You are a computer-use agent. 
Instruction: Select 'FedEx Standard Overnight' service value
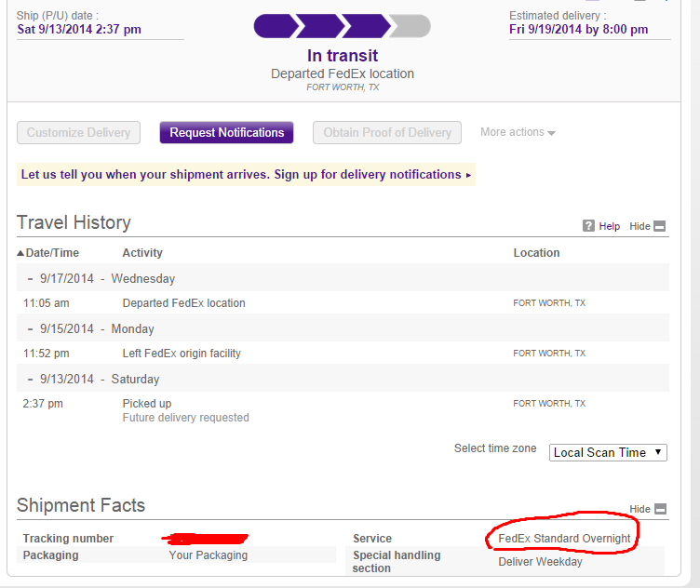point(564,539)
